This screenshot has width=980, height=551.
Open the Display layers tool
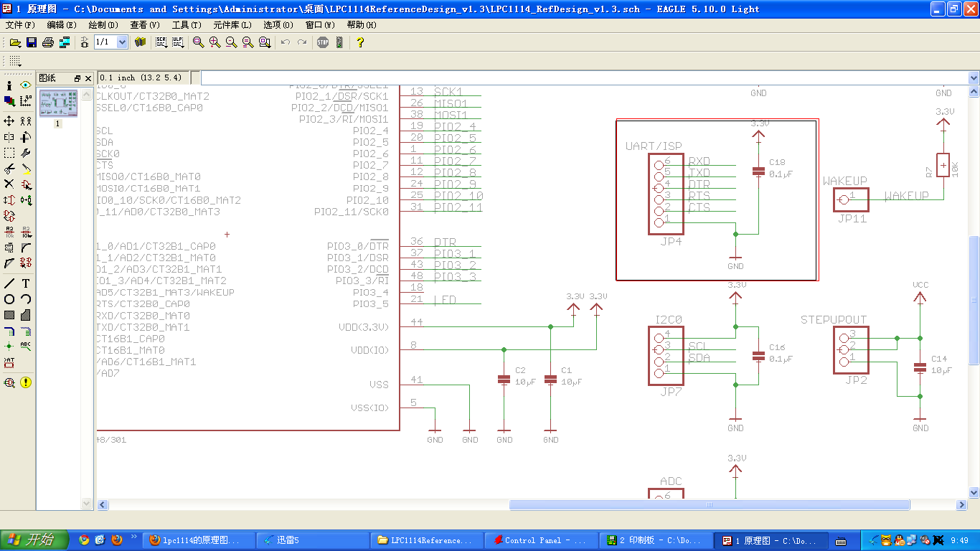pyautogui.click(x=9, y=101)
